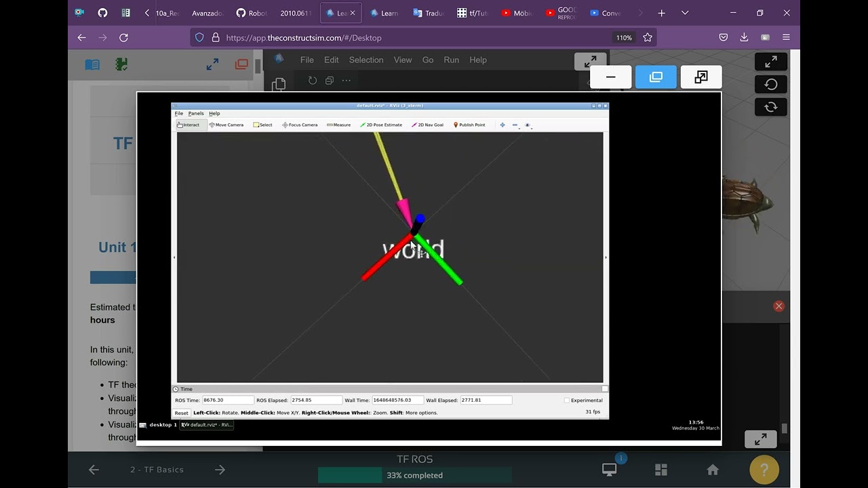The image size is (868, 488).
Task: Open the IDE View menu
Action: coord(403,60)
